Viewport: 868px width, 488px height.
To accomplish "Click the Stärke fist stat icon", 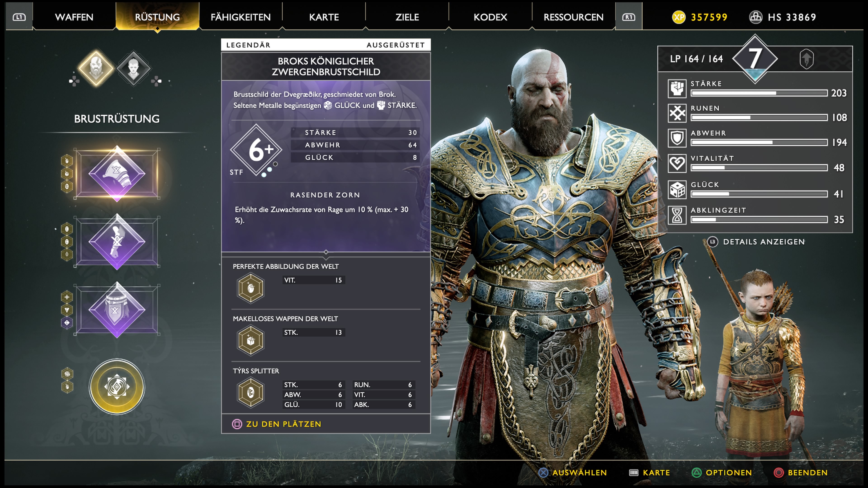I will coord(677,89).
